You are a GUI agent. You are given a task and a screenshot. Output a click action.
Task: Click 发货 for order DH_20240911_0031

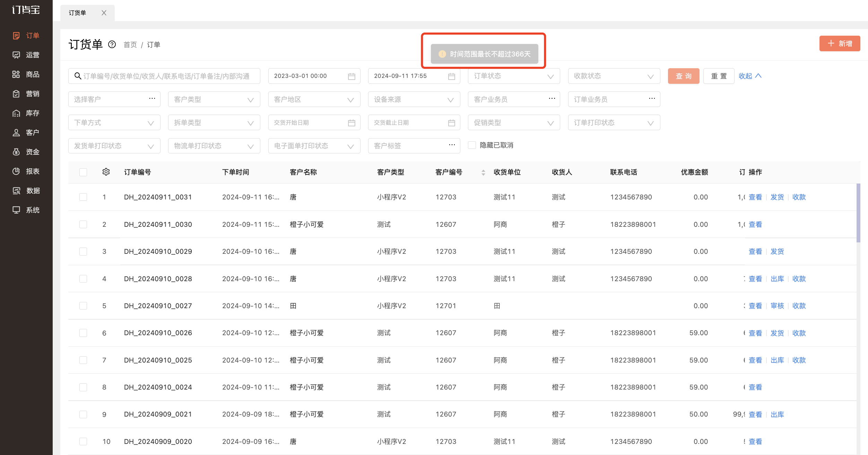coord(777,197)
